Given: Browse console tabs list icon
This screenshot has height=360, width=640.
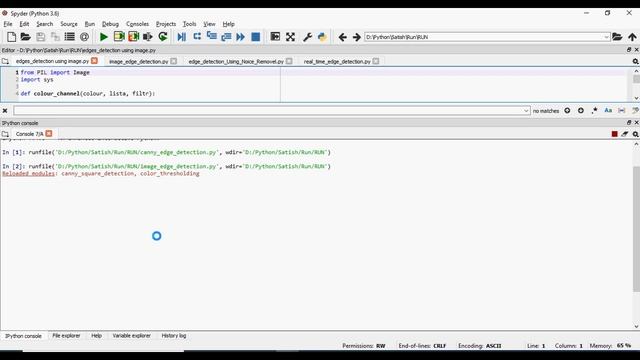Looking at the screenshot, I should (x=5, y=134).
